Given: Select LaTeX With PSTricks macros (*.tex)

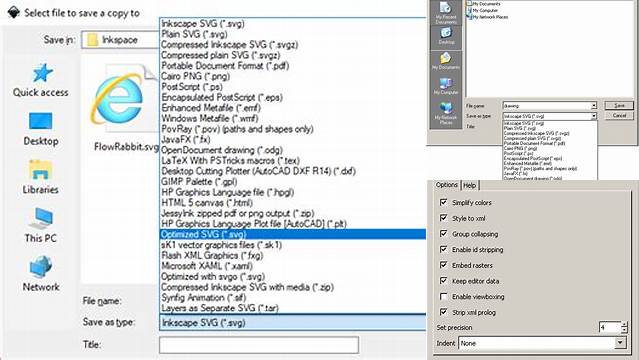Looking at the screenshot, I should 292,161.
